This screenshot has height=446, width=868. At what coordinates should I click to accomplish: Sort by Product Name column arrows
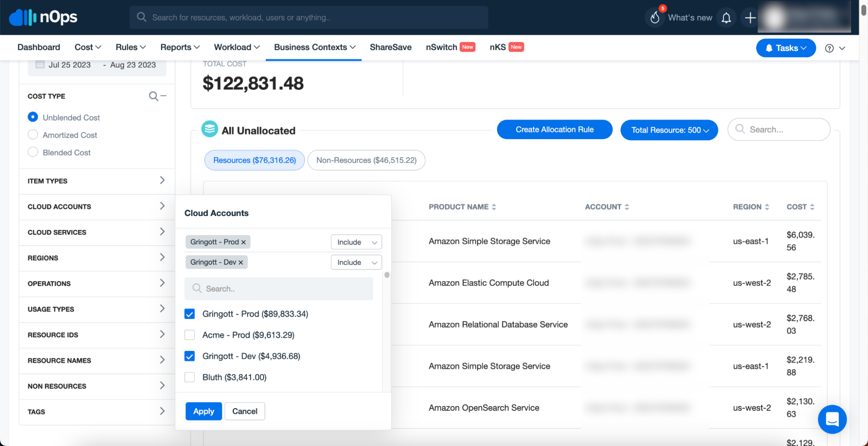pos(494,207)
